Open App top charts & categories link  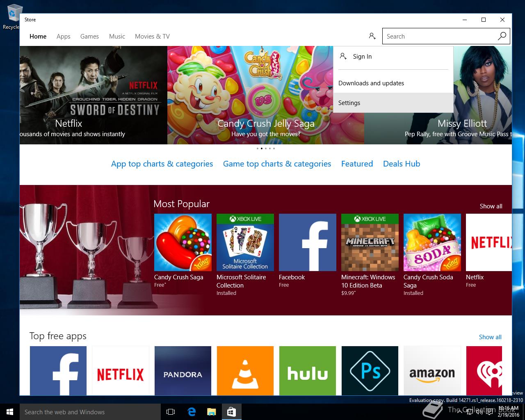162,164
